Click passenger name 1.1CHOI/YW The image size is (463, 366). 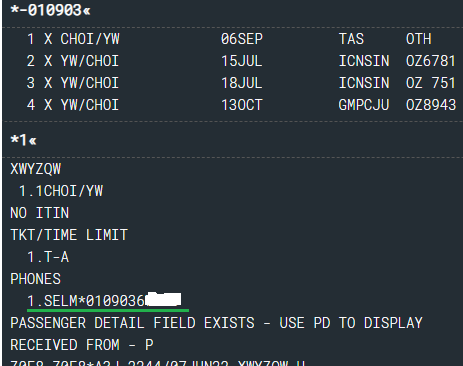coord(61,191)
